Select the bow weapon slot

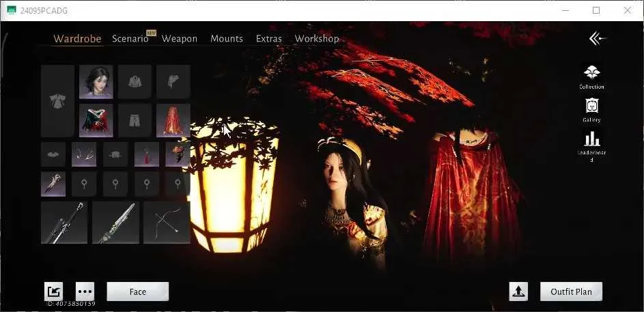(167, 223)
